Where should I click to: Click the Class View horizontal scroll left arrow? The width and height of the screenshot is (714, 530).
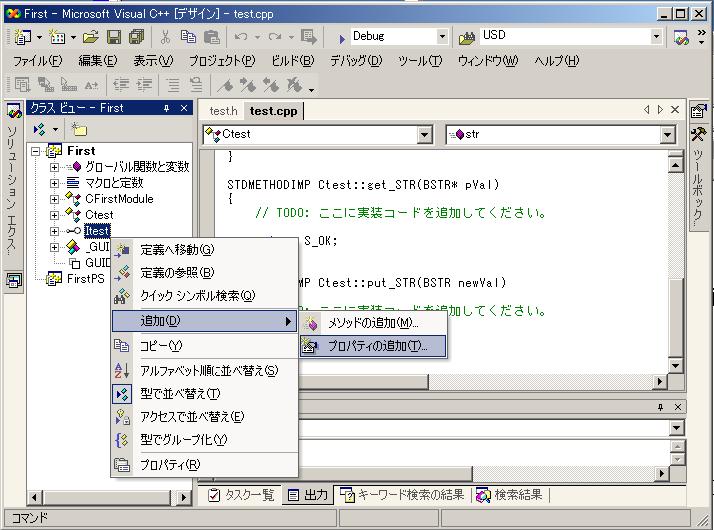coord(35,498)
